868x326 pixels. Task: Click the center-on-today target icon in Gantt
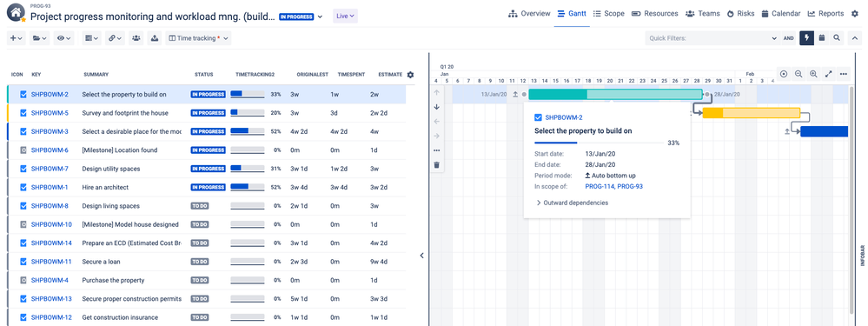[784, 74]
